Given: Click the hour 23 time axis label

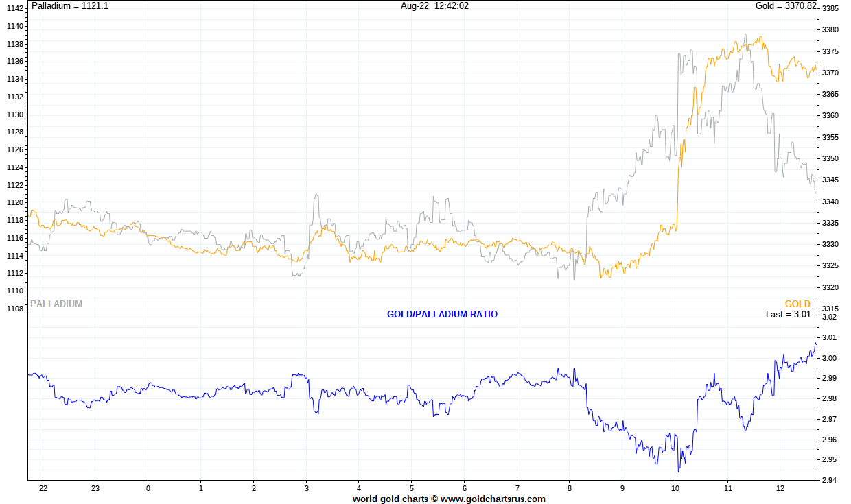Looking at the screenshot, I should (95, 488).
